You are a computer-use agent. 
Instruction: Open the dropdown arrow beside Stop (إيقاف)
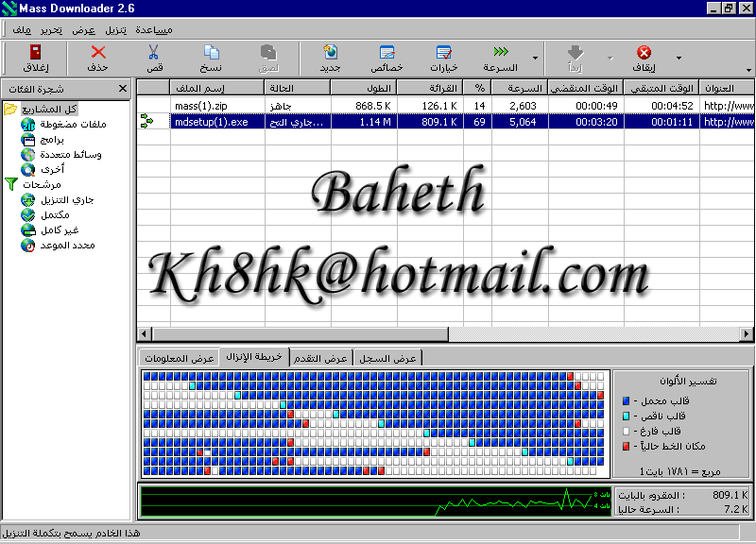679,59
